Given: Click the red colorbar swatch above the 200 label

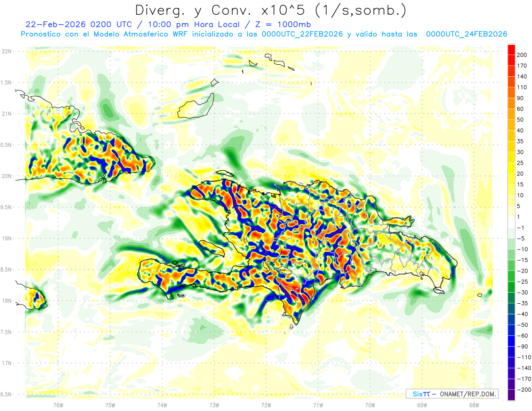Looking at the screenshot, I should (511, 50).
